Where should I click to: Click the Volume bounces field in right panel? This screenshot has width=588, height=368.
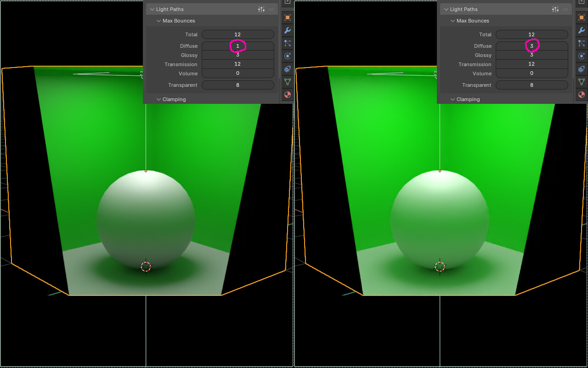(532, 74)
